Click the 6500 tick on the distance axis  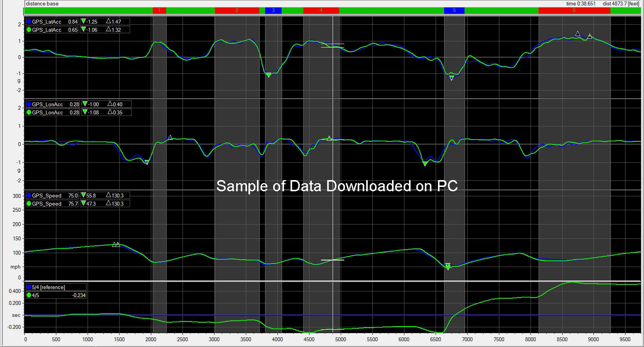(x=436, y=339)
